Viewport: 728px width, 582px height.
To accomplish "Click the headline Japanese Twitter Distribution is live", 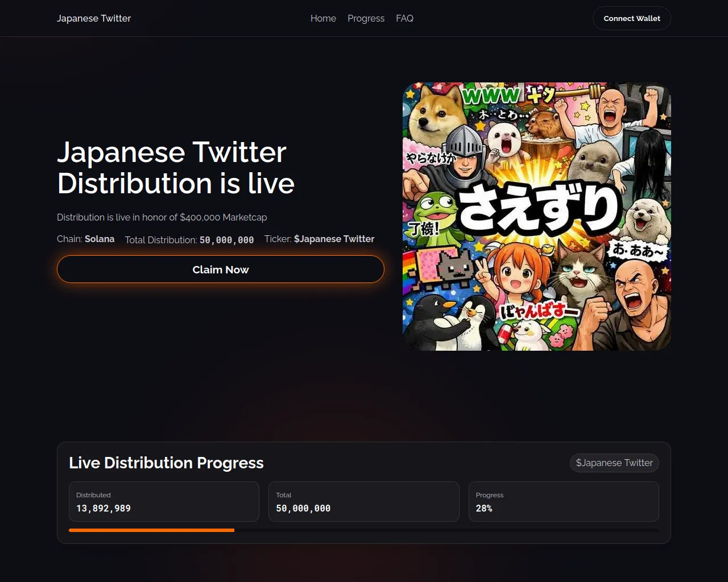I will coord(176,168).
